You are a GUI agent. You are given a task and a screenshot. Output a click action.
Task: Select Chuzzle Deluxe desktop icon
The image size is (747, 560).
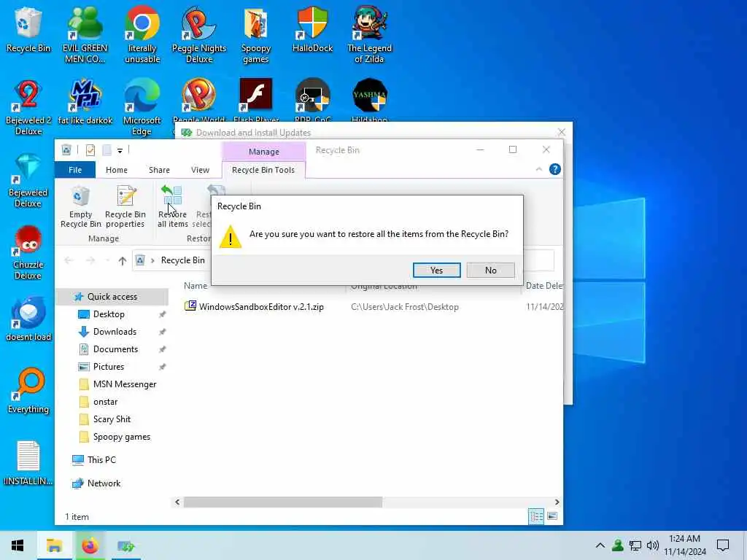(x=28, y=252)
